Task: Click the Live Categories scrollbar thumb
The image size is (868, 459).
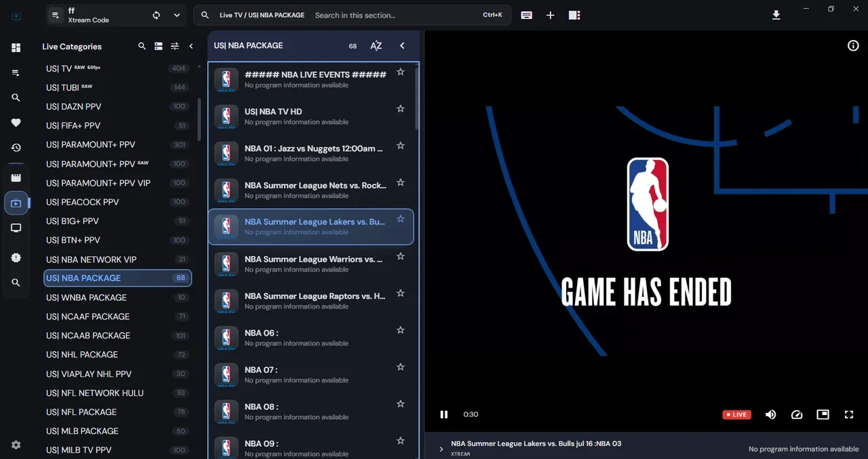Action: pos(199,119)
